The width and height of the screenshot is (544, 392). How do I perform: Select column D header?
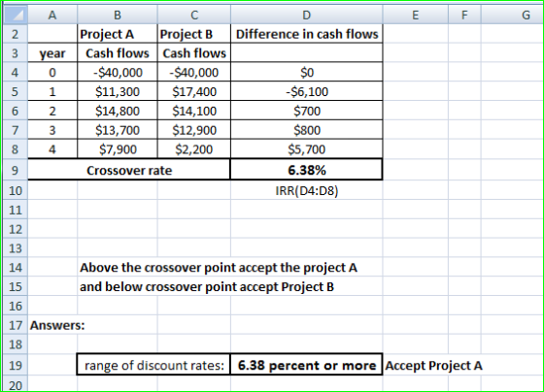[x=307, y=15]
